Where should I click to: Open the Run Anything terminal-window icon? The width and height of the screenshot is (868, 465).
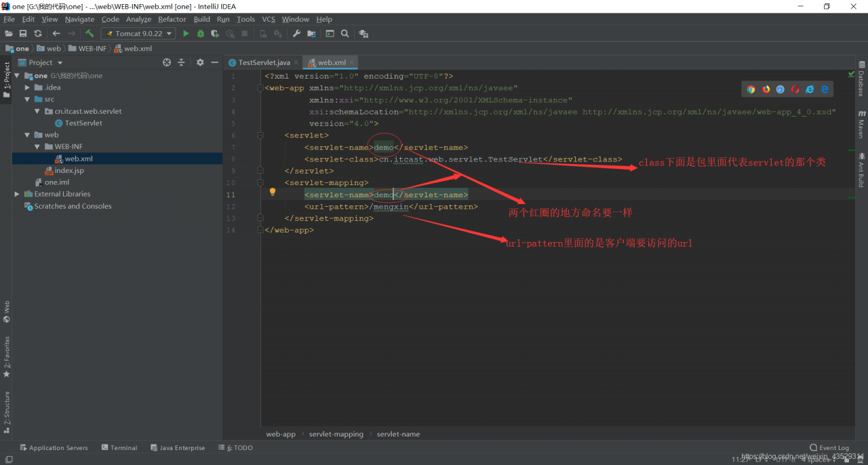(x=330, y=33)
